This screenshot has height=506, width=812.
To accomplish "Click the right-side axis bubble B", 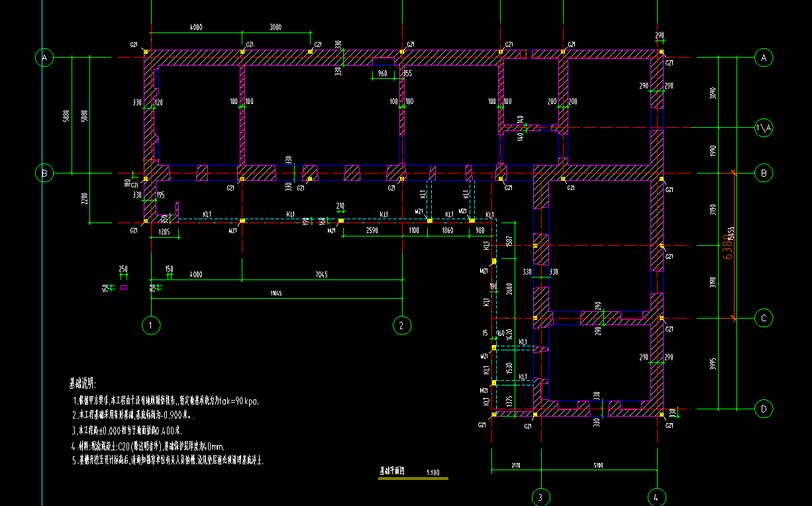I will click(764, 174).
